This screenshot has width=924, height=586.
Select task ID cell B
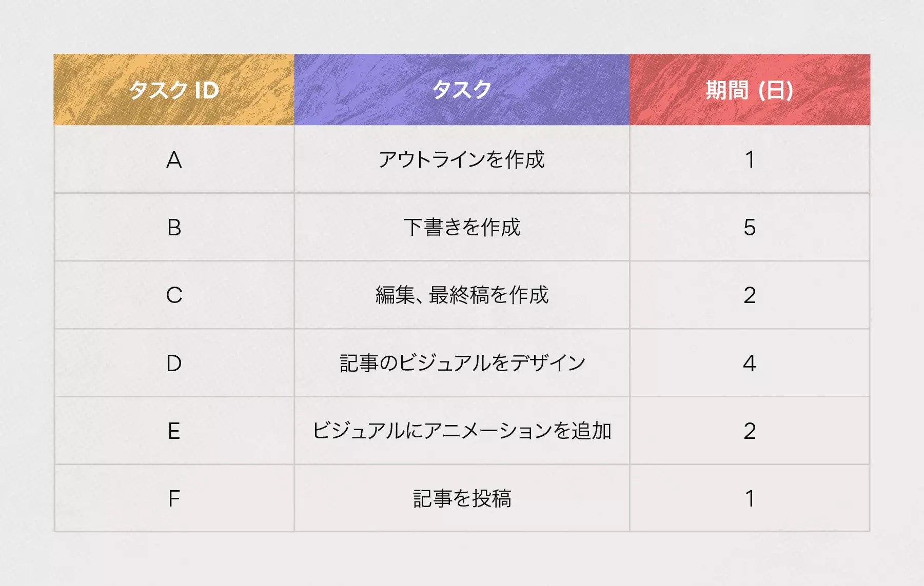coord(174,227)
